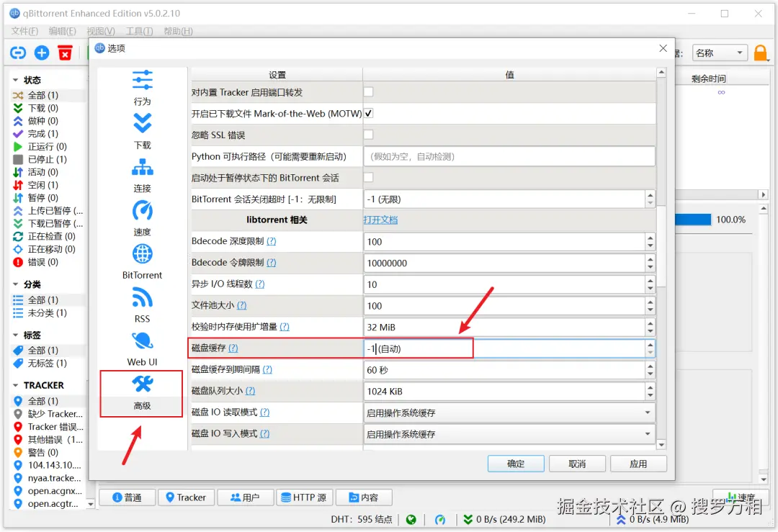This screenshot has width=778, height=532.
Task: Open the 文件(F) menu
Action: coord(24,31)
